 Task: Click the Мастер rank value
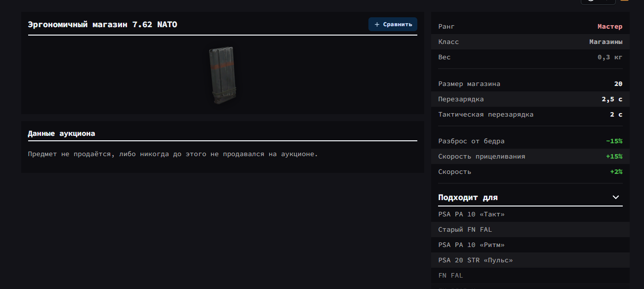click(609, 27)
